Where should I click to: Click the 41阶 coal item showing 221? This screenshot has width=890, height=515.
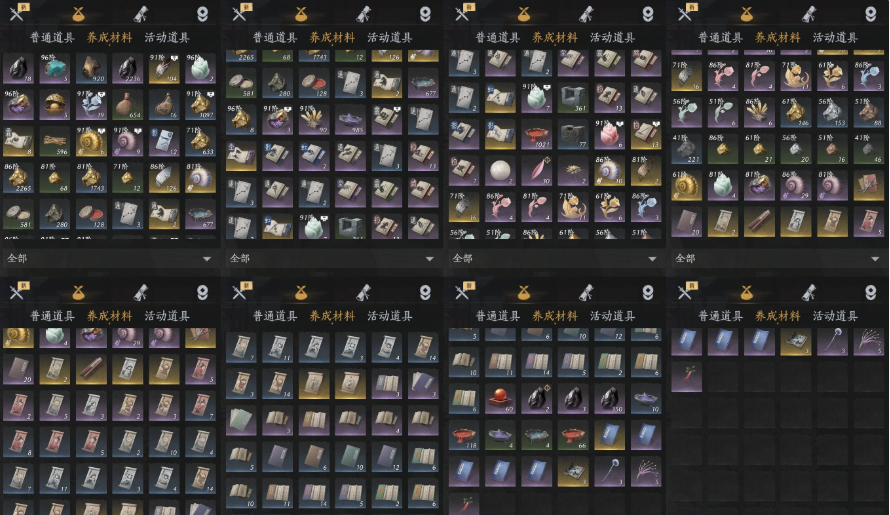(686, 149)
